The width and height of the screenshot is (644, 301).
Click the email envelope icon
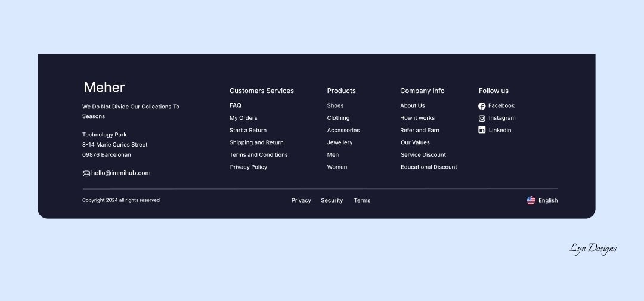pos(86,173)
